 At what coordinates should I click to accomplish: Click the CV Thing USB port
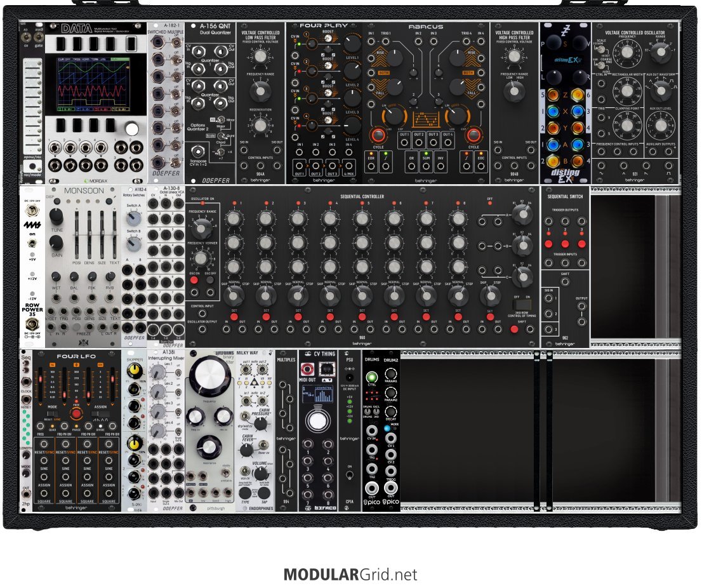[x=328, y=369]
